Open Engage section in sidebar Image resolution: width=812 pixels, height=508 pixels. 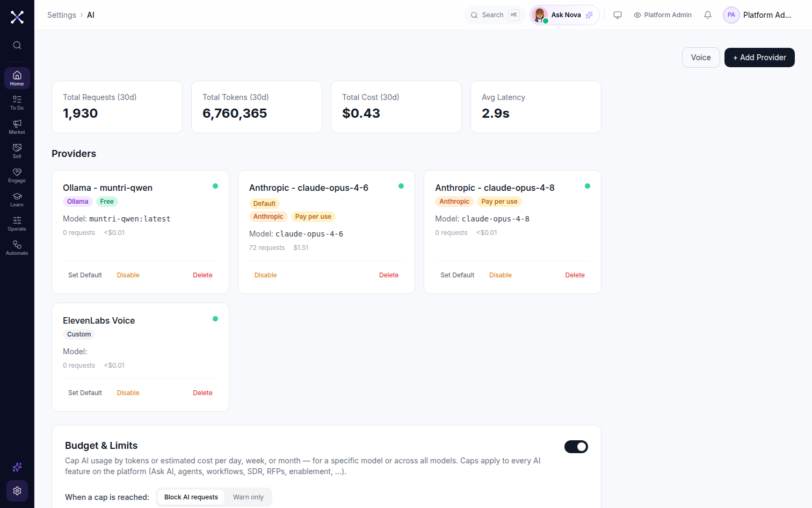pyautogui.click(x=17, y=175)
